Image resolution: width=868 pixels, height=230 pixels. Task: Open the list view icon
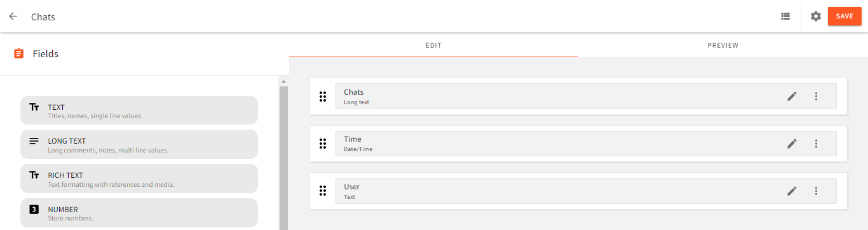pos(785,17)
